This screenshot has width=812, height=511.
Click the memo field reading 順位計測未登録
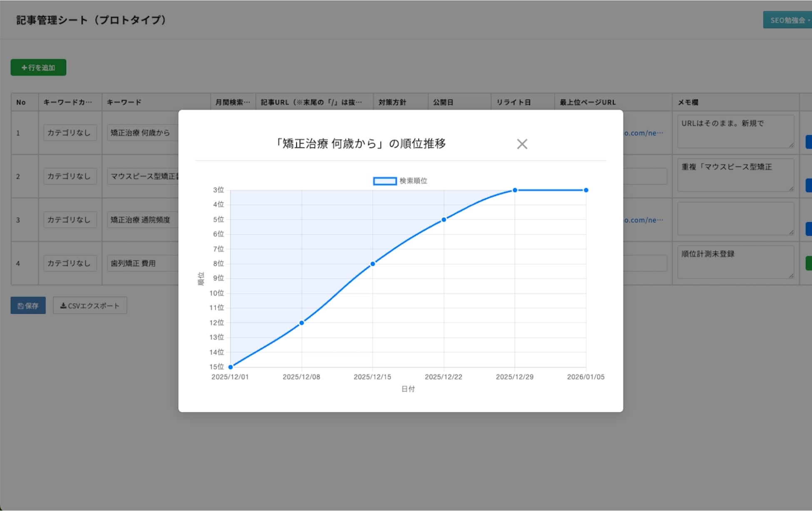pos(735,262)
